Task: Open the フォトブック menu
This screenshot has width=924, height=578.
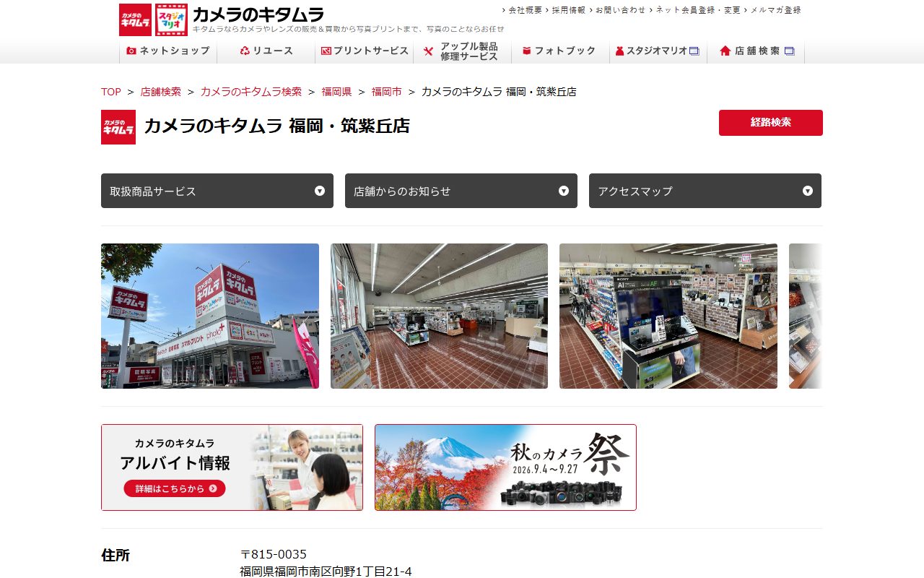Action: tap(561, 51)
